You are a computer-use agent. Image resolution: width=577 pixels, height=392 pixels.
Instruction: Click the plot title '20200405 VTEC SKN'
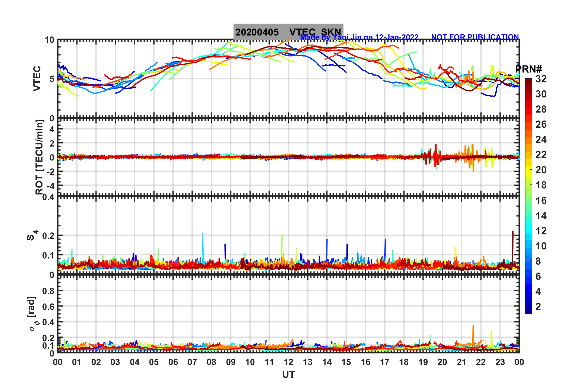pyautogui.click(x=288, y=32)
